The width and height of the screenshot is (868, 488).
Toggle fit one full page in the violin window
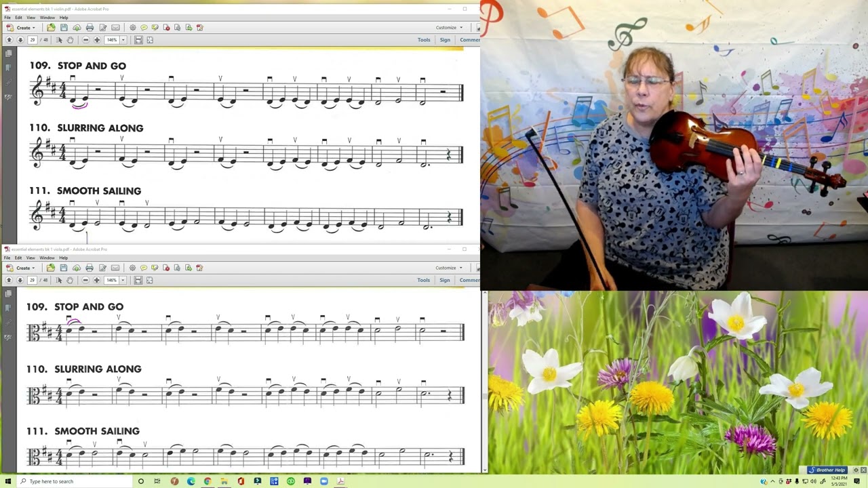[150, 40]
